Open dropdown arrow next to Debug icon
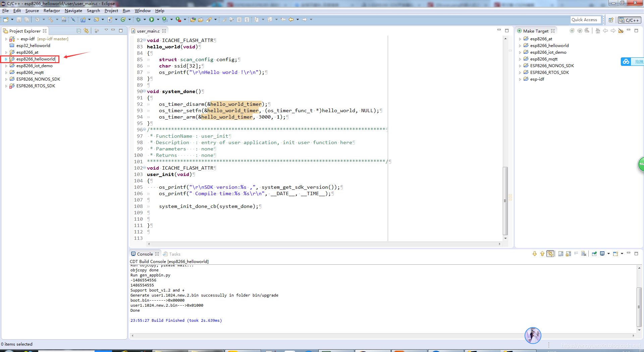 point(145,19)
